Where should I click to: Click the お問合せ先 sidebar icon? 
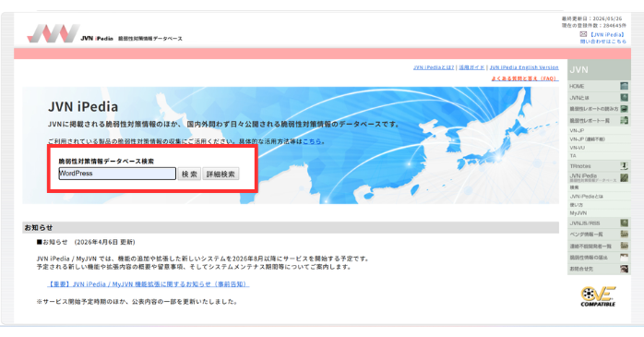pos(624,269)
